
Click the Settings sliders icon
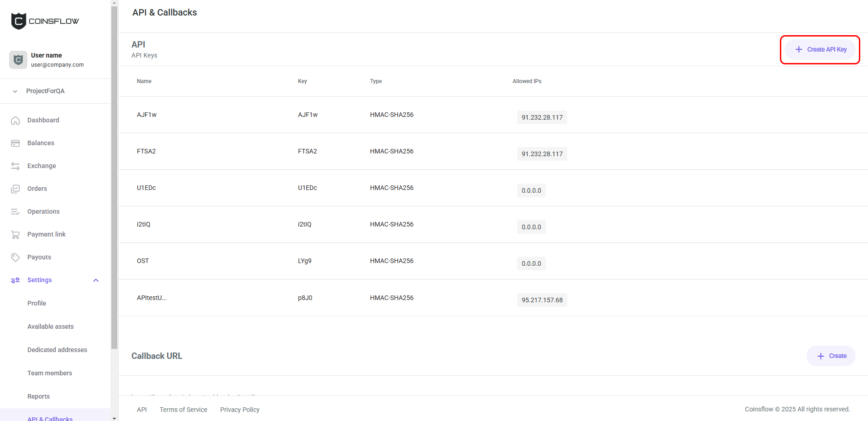click(x=16, y=280)
